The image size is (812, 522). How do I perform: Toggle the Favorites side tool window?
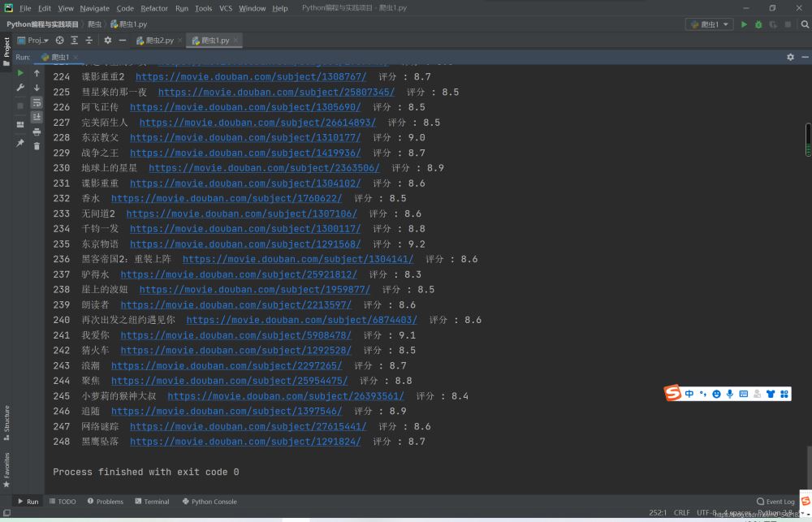pos(6,470)
